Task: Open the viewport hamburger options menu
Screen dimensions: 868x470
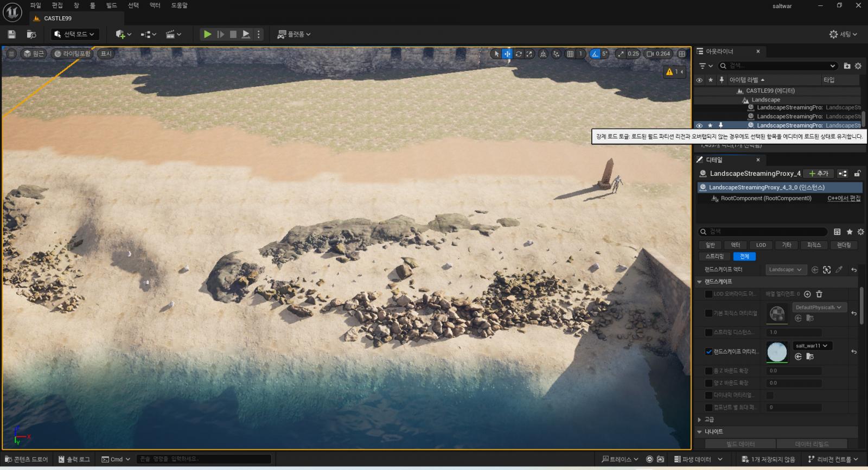Action: [x=11, y=53]
